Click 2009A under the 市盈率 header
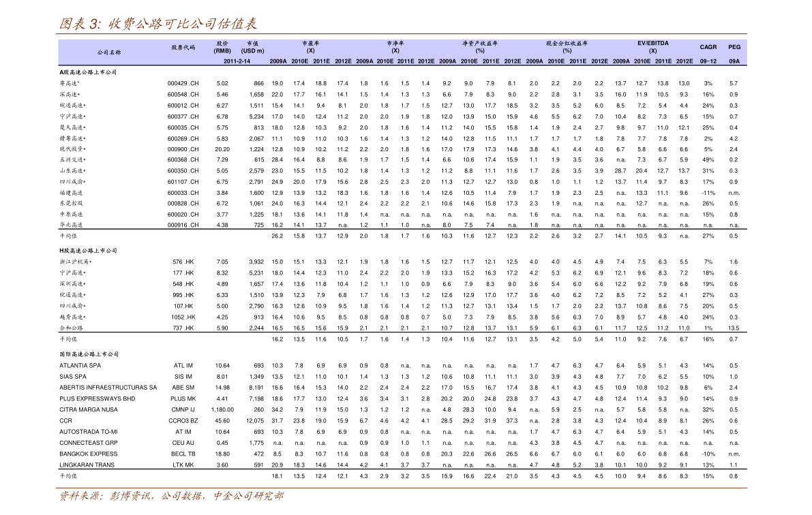Screen dimensions: 812x515 [278, 61]
